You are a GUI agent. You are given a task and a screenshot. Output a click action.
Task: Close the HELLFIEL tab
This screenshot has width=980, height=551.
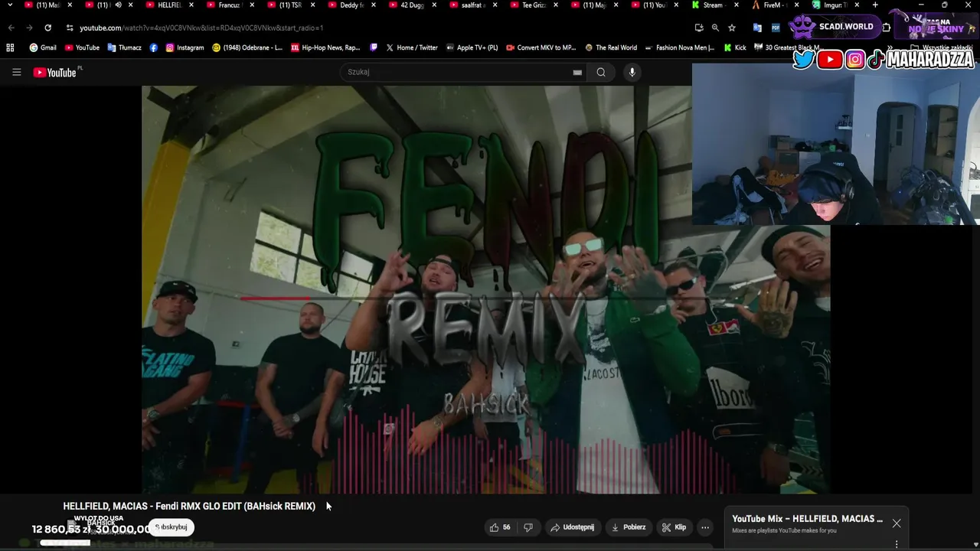click(191, 5)
